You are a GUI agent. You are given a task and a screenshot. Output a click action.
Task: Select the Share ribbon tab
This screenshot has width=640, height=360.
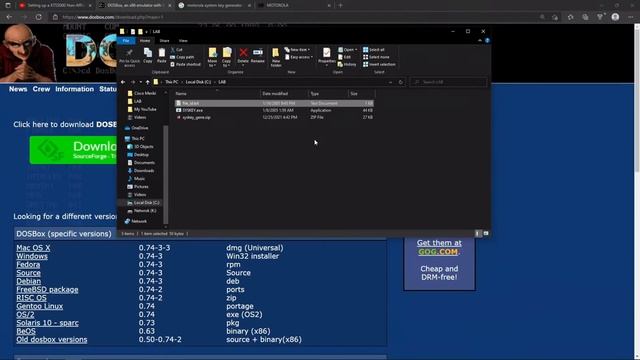[164, 40]
